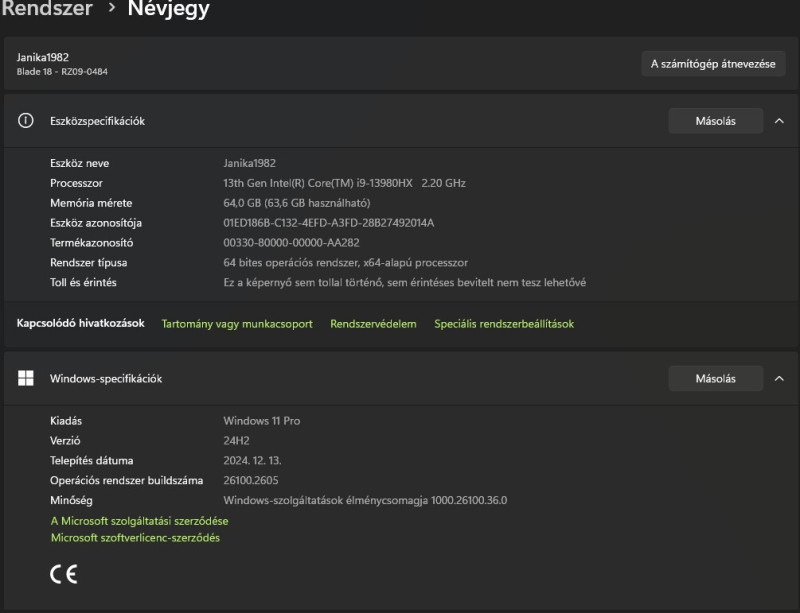Click the Kapcsolódó hivatkozások label
This screenshot has width=800, height=613.
(x=81, y=324)
